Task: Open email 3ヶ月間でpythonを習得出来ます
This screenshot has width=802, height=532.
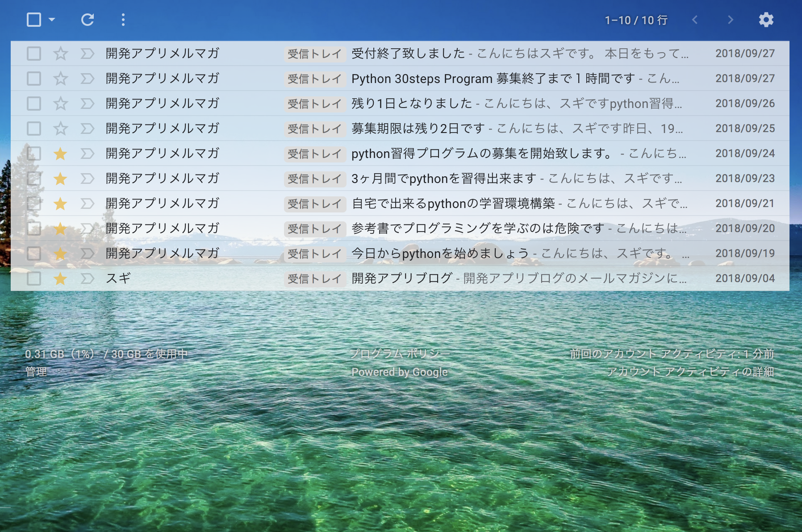Action: point(444,179)
